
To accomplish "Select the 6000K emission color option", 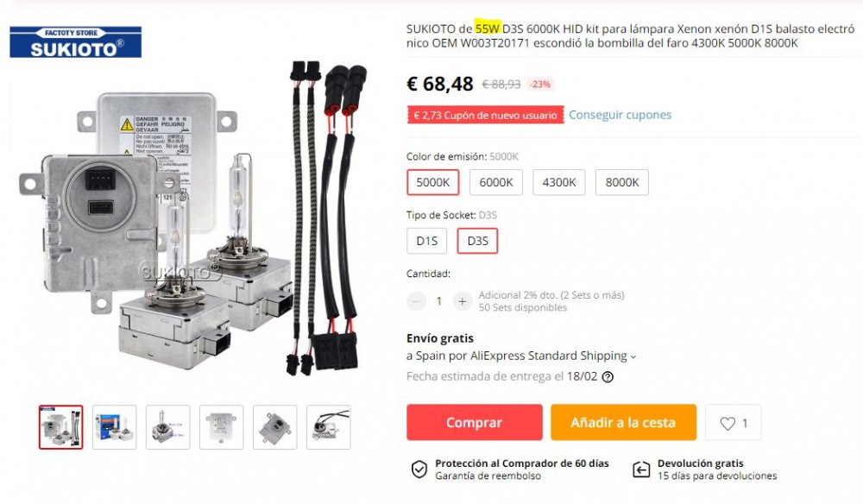I will [x=496, y=182].
